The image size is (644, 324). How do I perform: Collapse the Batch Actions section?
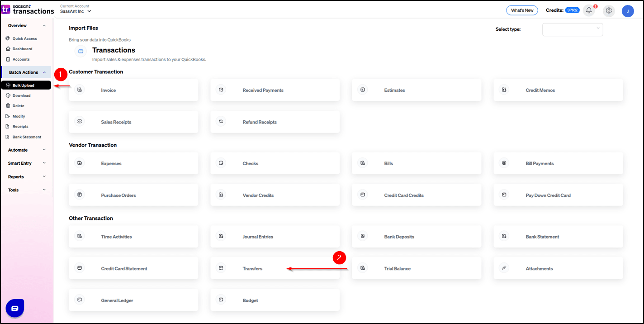[x=26, y=72]
